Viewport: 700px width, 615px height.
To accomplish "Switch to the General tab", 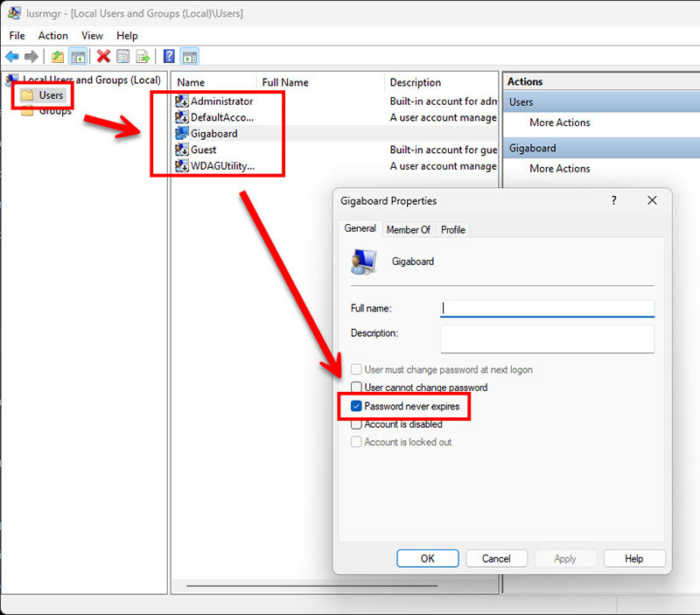I will tap(360, 228).
